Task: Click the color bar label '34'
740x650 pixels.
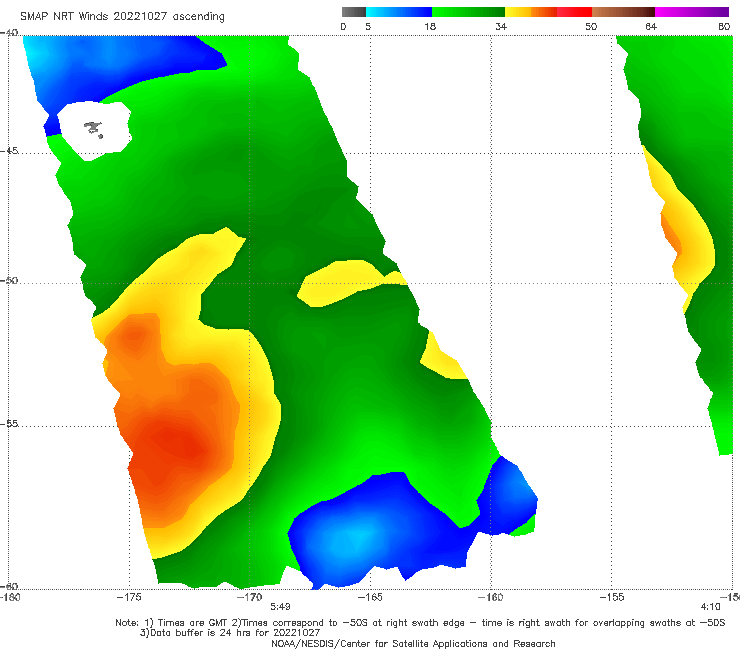Action: tap(501, 27)
